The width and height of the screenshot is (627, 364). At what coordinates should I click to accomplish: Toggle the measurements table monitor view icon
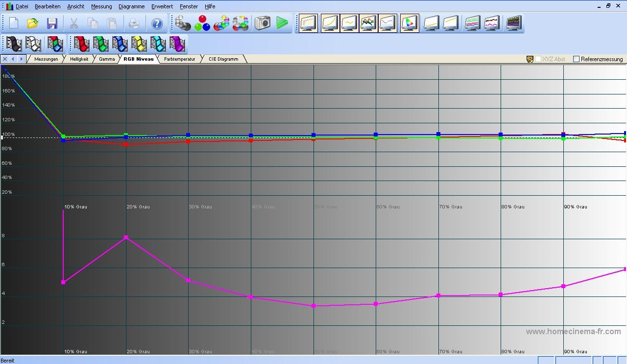pos(309,23)
